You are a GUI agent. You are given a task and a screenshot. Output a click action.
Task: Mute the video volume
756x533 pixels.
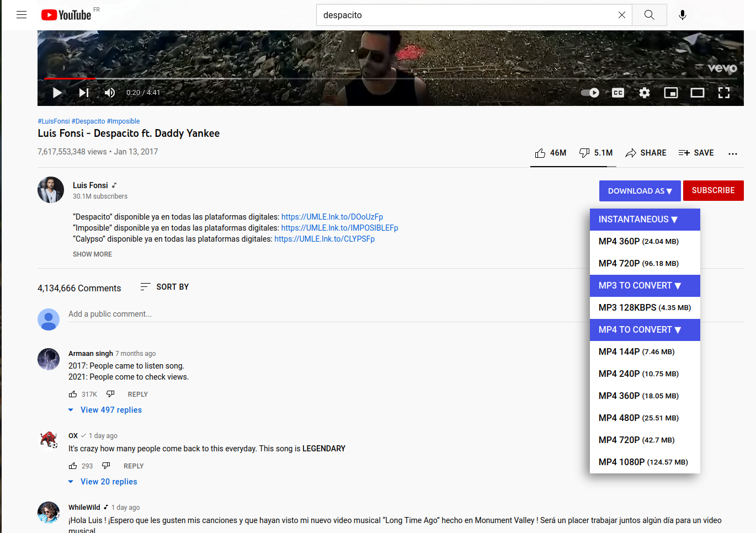click(110, 93)
